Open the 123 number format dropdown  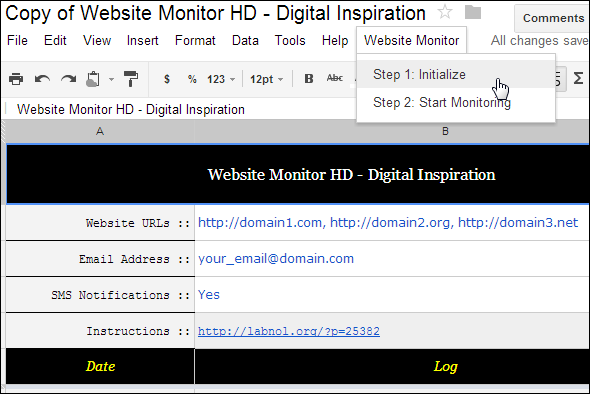click(221, 79)
